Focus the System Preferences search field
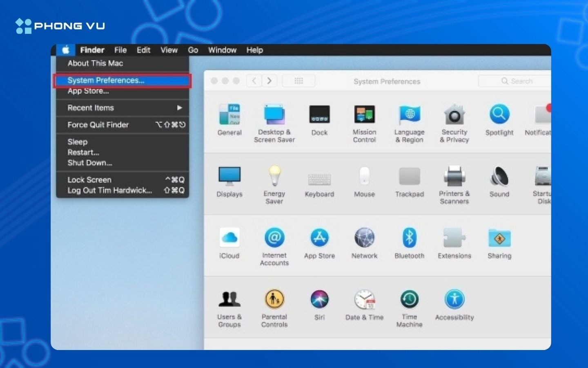This screenshot has height=368, width=588. pos(515,81)
